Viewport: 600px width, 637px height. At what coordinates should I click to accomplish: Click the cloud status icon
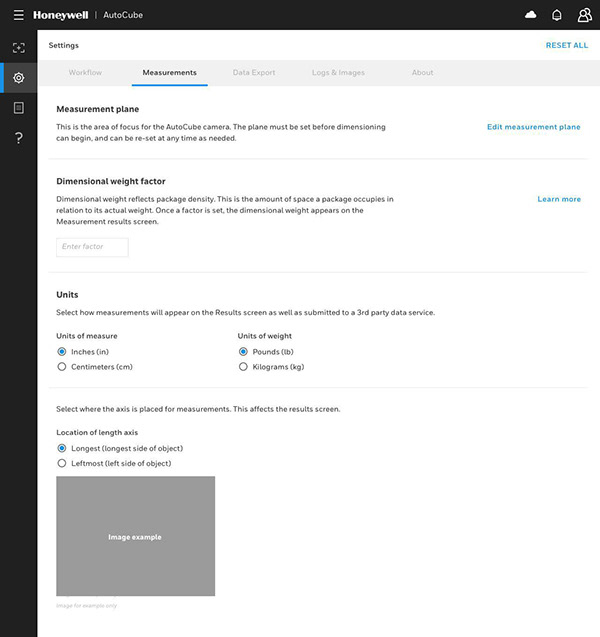tap(531, 15)
